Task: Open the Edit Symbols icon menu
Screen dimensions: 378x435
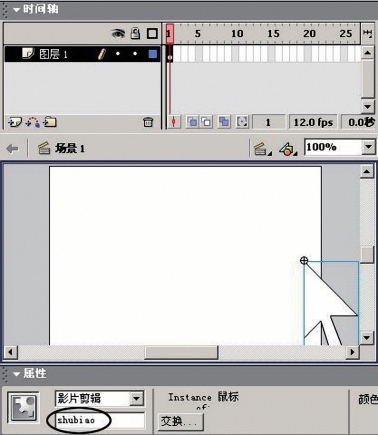Action: [x=288, y=149]
